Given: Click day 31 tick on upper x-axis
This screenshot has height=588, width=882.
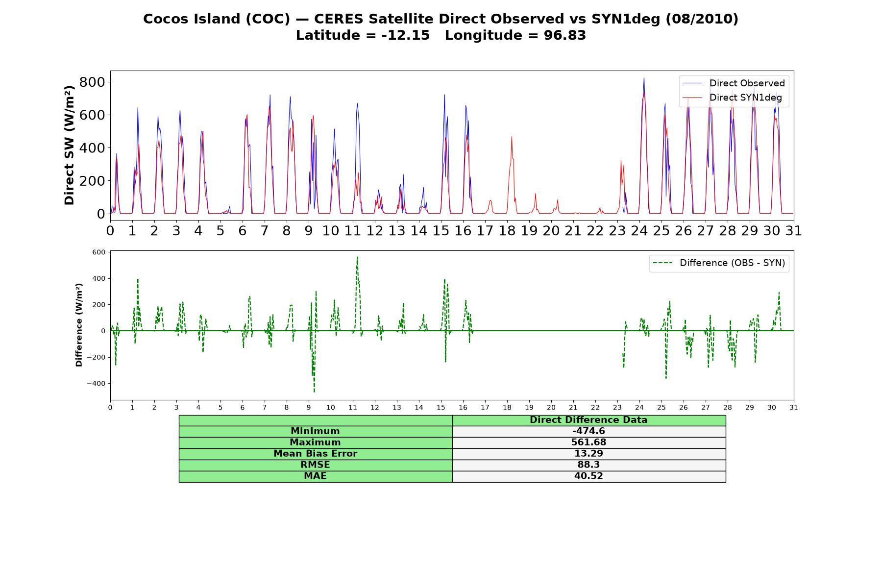Looking at the screenshot, I should (x=794, y=231).
